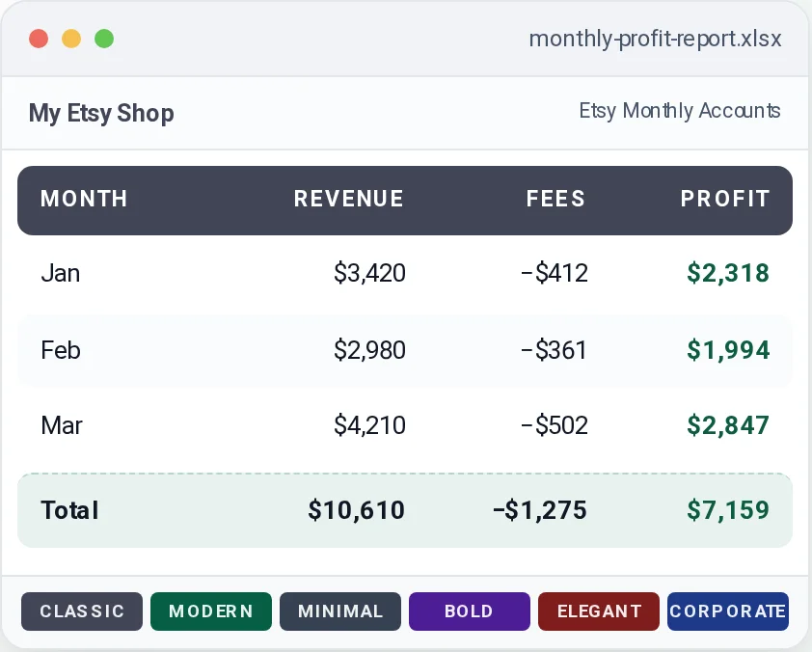The width and height of the screenshot is (812, 652).
Task: Click the green maximize window dot
Action: click(104, 39)
